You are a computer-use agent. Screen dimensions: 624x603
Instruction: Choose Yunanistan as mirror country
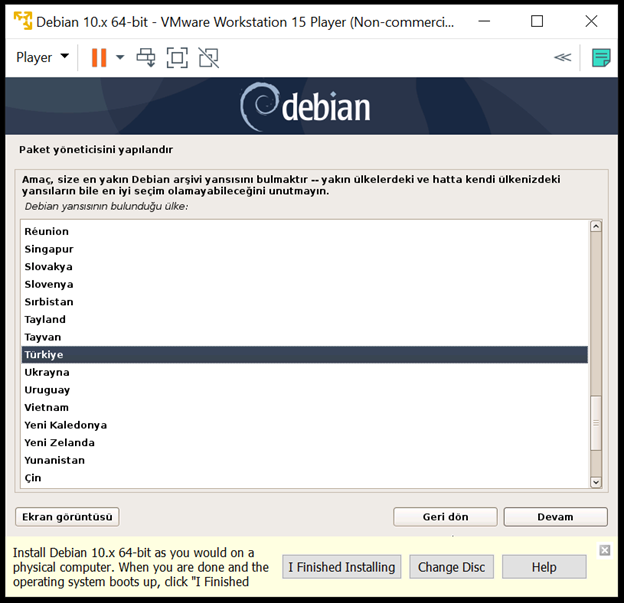coord(54,460)
